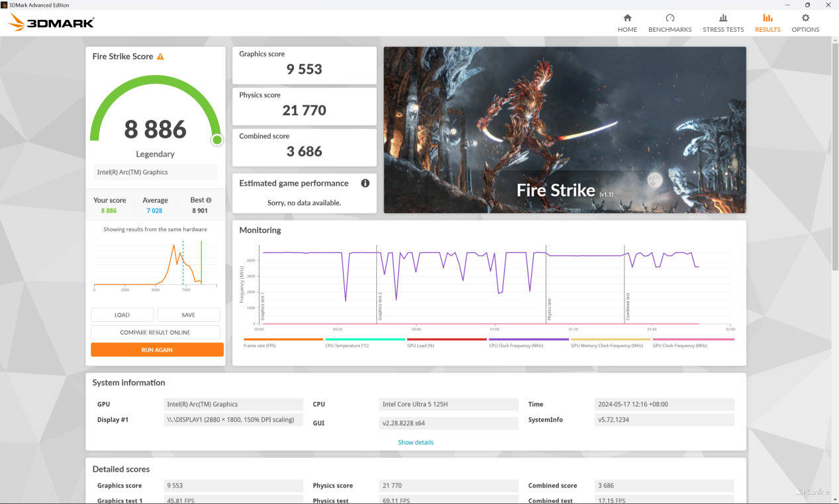839x504 pixels.
Task: Select the HOME tab label
Action: [627, 29]
